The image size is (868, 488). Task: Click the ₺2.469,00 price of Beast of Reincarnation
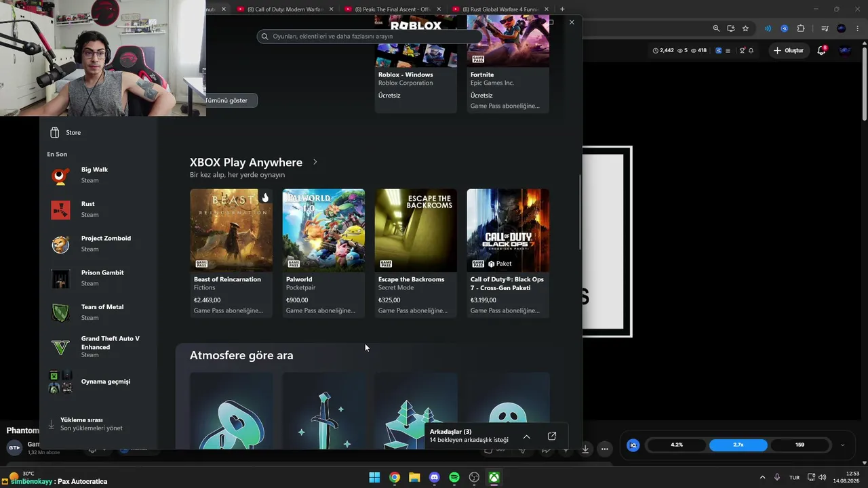[x=207, y=300]
